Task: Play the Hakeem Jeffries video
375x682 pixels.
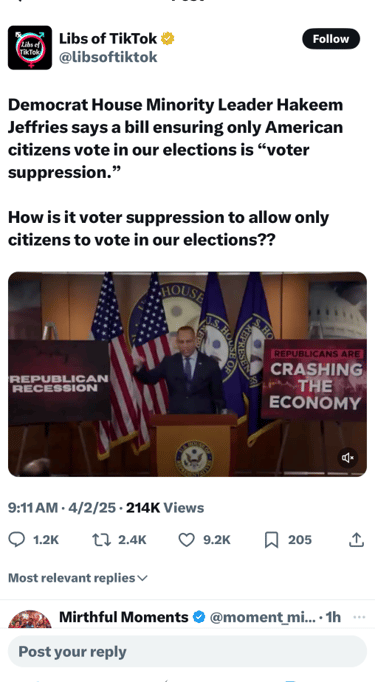Action: tap(188, 374)
